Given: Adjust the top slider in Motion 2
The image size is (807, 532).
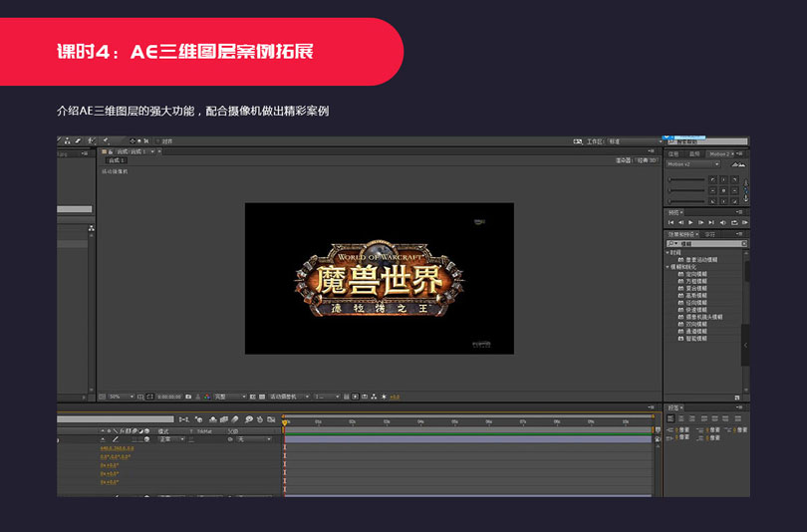Looking at the screenshot, I should pyautogui.click(x=686, y=179).
